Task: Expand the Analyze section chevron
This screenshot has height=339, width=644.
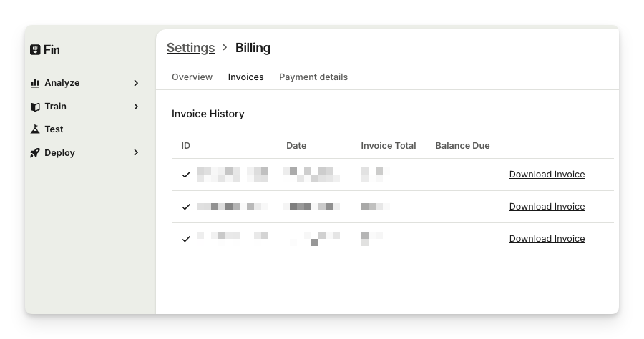Action: coord(136,83)
